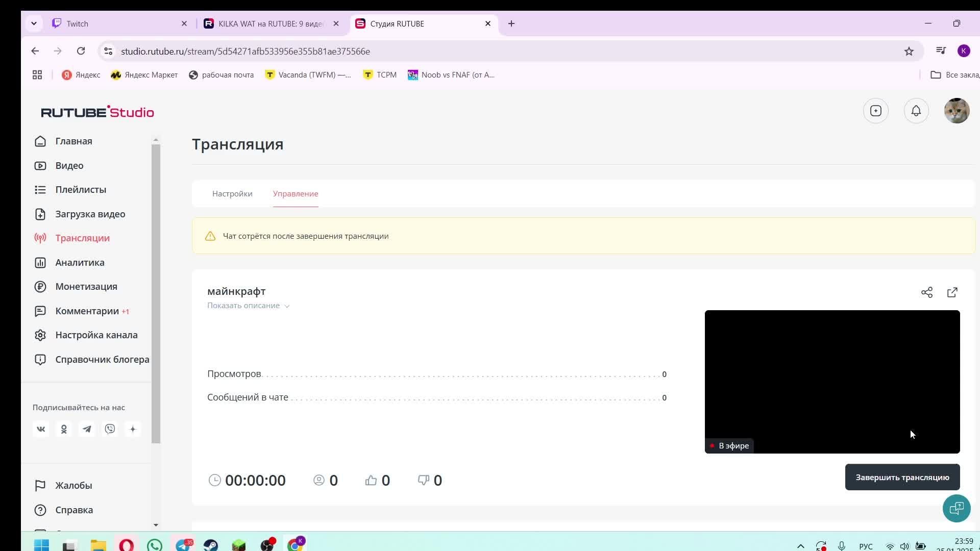The image size is (980, 551).
Task: Click the add video plus icon
Action: (875, 111)
